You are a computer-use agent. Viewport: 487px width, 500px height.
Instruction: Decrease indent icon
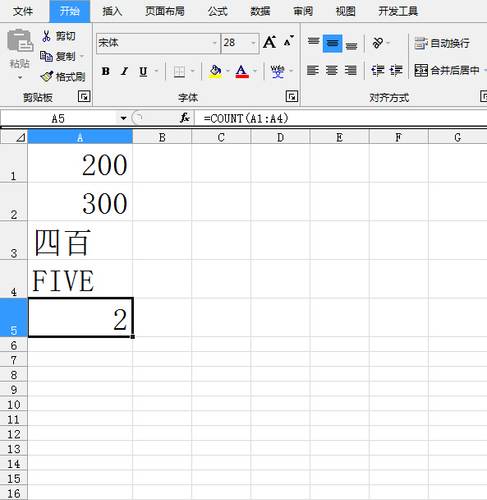pyautogui.click(x=378, y=70)
